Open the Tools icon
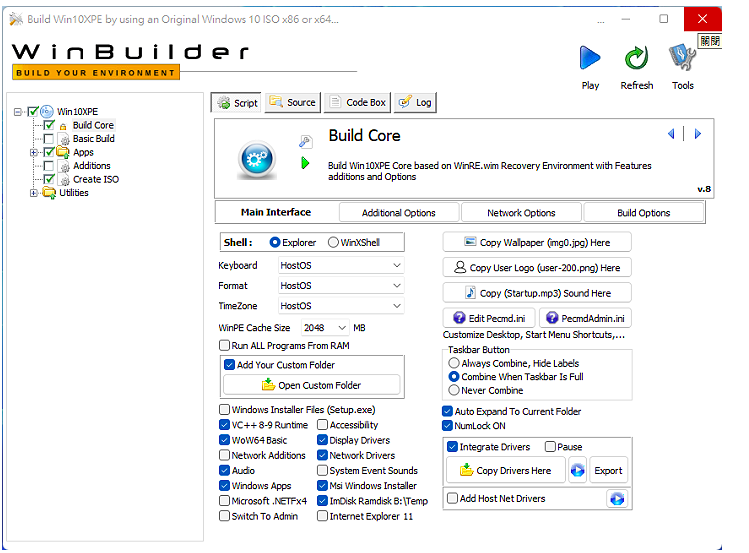749x553 pixels. tap(682, 58)
